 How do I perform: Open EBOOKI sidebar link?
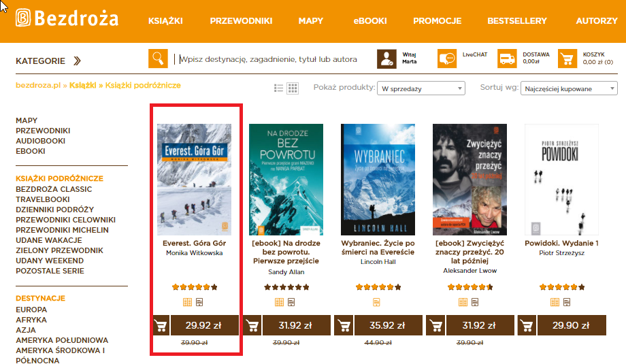click(31, 151)
